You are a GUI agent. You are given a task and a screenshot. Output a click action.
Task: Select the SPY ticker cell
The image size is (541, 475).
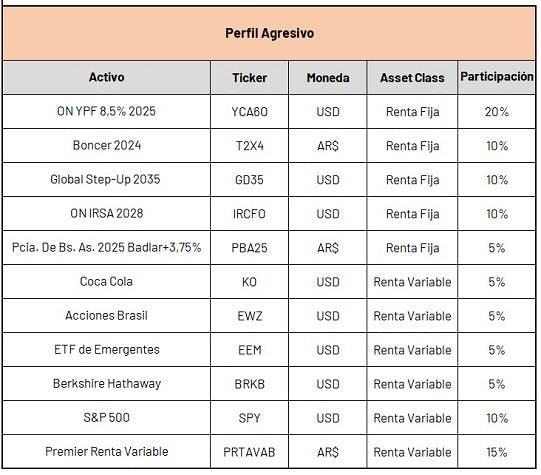click(x=249, y=418)
